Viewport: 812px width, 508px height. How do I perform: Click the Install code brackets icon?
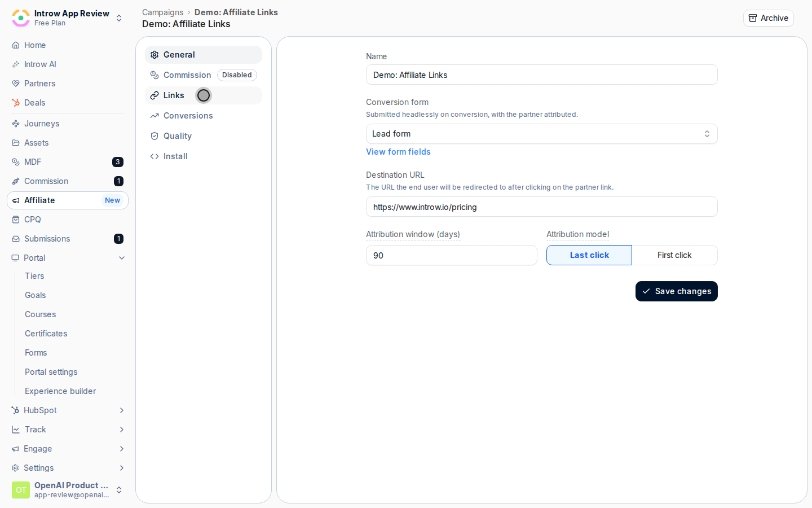point(155,156)
